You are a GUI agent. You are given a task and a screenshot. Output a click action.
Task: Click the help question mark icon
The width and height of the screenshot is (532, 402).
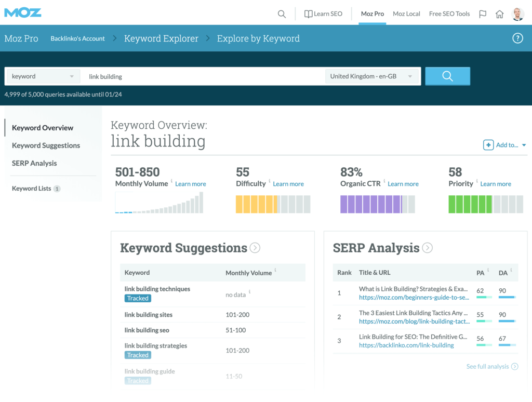coord(517,38)
